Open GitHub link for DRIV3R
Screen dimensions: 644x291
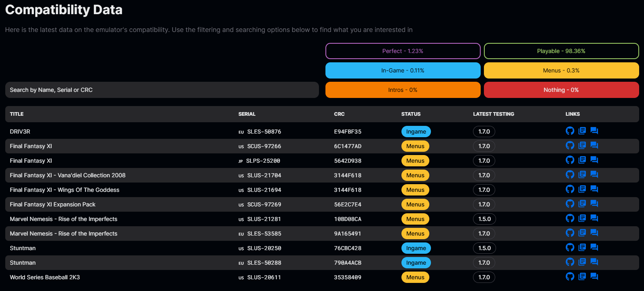pyautogui.click(x=570, y=131)
